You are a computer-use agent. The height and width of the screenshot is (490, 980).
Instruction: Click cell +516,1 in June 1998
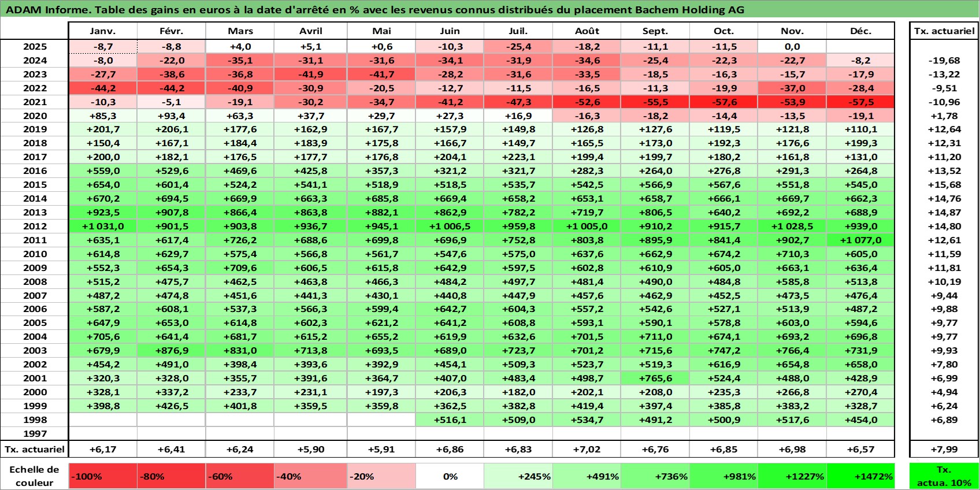coord(450,420)
